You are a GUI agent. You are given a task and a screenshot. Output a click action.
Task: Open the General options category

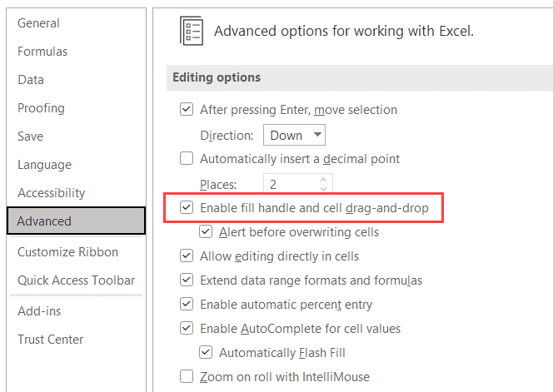pos(38,23)
